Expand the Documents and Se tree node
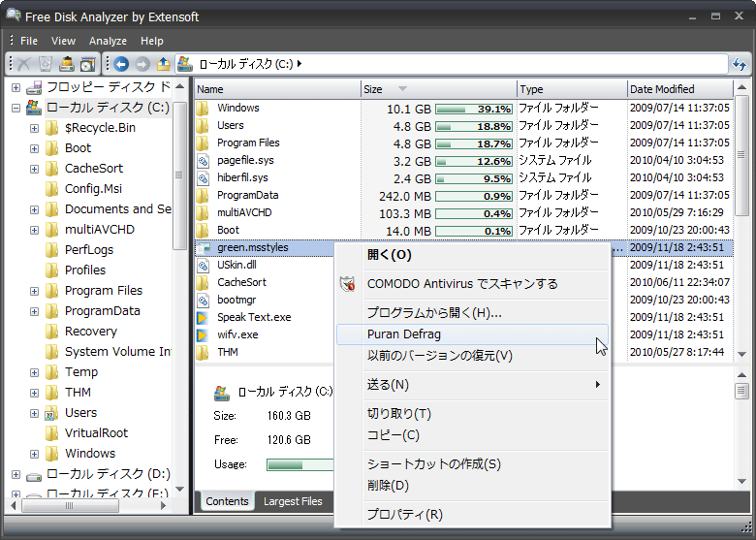756x540 pixels. (x=34, y=209)
